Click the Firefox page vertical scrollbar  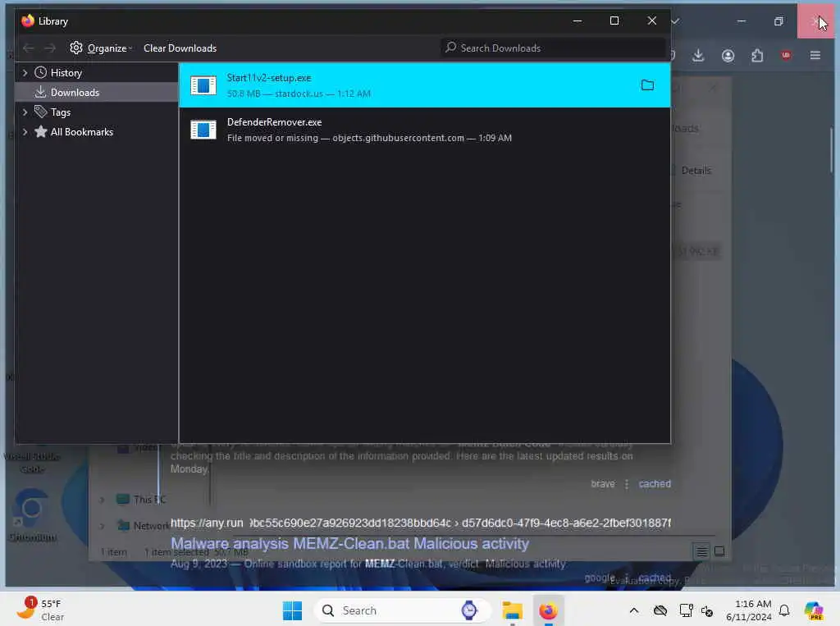coord(831,150)
